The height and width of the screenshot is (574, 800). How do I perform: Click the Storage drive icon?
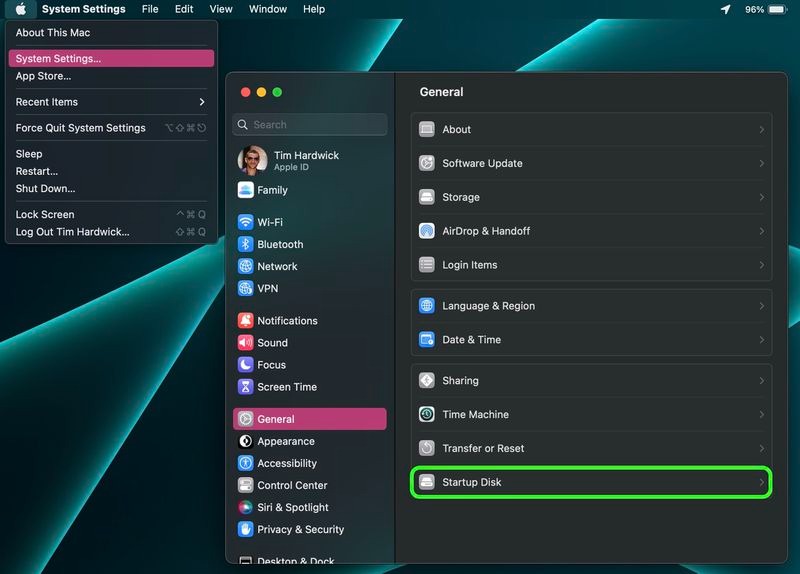427,197
